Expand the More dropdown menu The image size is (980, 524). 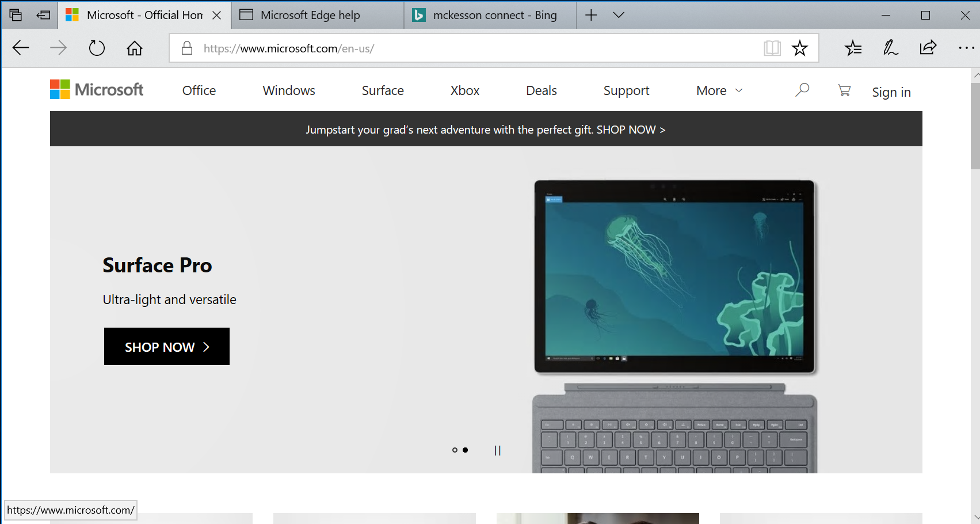(719, 90)
